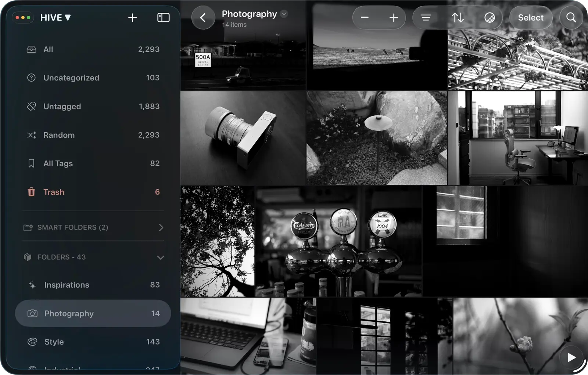
Task: Open the filter lines icon
Action: [x=426, y=18]
